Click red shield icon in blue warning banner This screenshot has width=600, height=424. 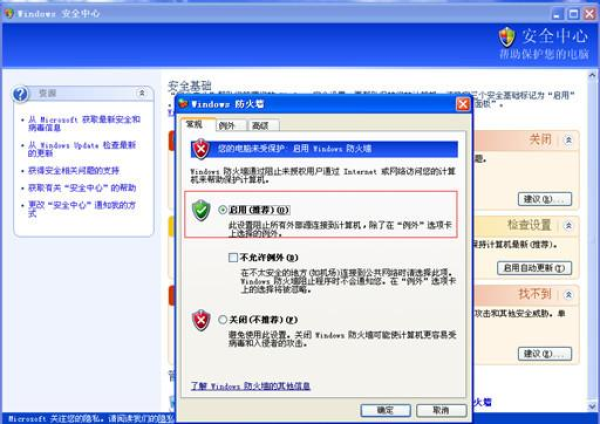[x=201, y=148]
